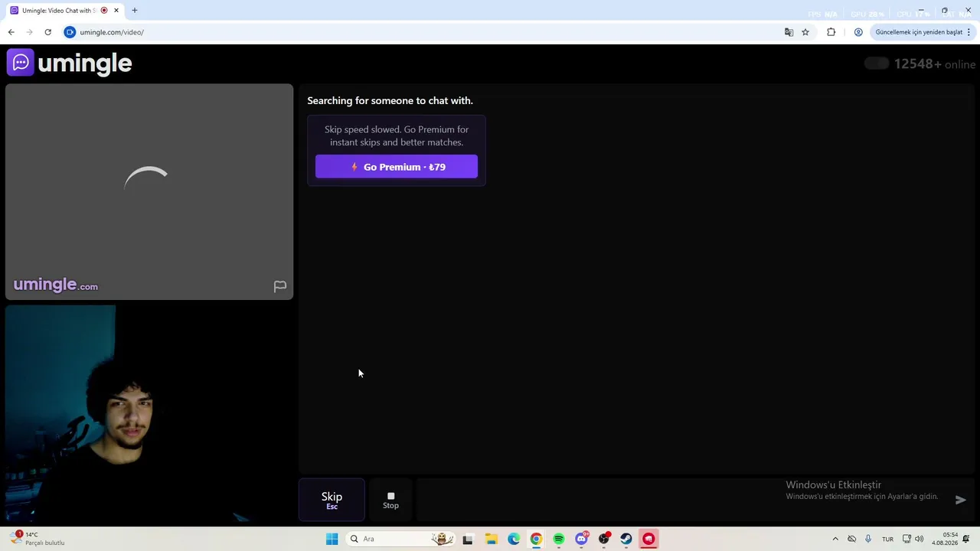Open the clock and date 05:54
The height and width of the screenshot is (551, 980).
pos(945,539)
